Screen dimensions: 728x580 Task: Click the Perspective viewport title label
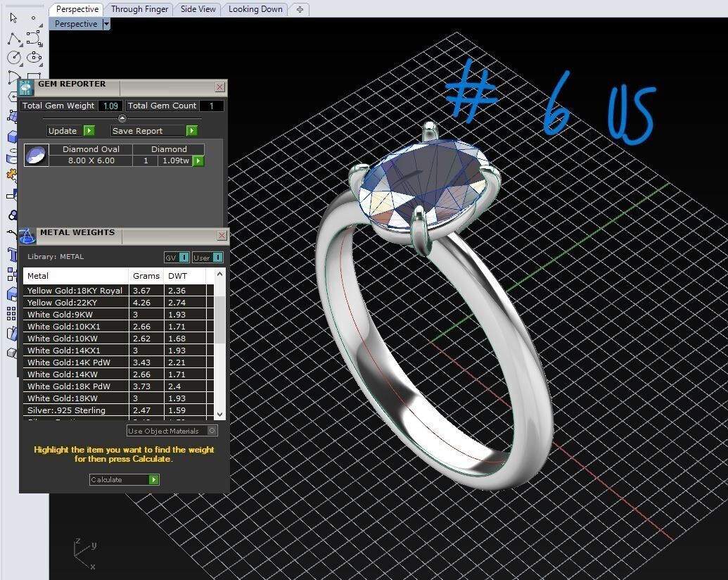click(76, 24)
